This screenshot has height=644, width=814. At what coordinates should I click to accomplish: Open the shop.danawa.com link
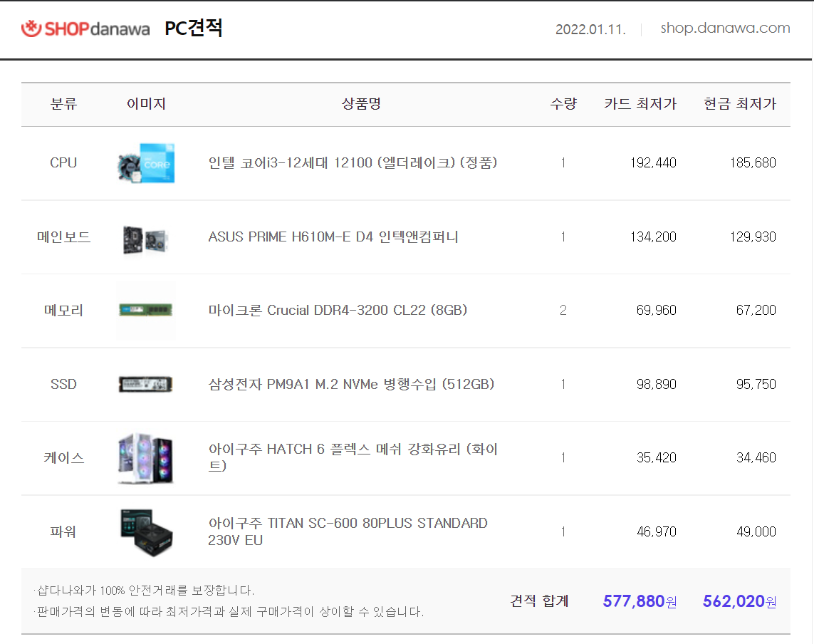pos(725,28)
